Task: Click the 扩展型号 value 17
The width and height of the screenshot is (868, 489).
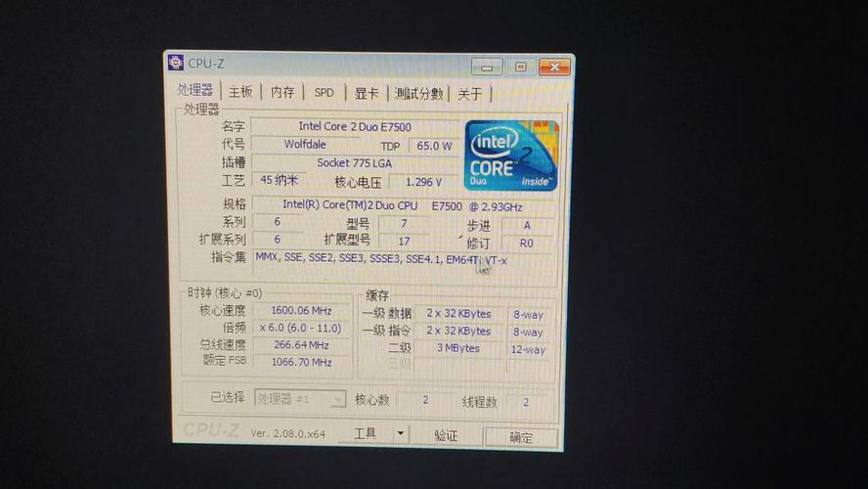Action: coord(404,241)
